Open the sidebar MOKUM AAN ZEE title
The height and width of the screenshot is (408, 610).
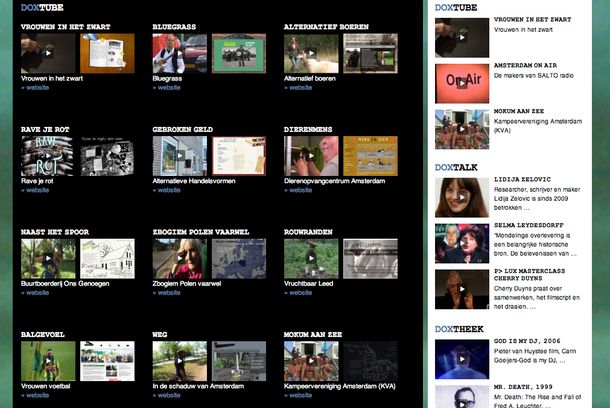(519, 111)
